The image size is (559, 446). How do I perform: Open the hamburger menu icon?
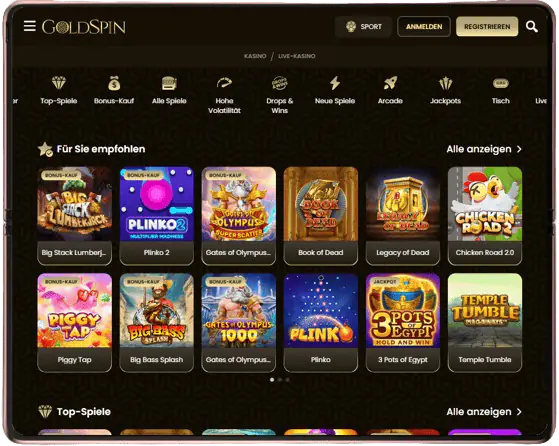tap(30, 26)
